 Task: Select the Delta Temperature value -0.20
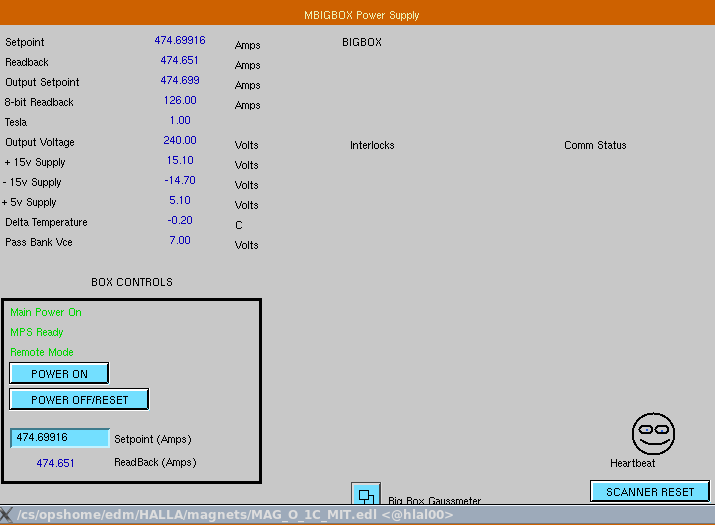[x=180, y=221]
